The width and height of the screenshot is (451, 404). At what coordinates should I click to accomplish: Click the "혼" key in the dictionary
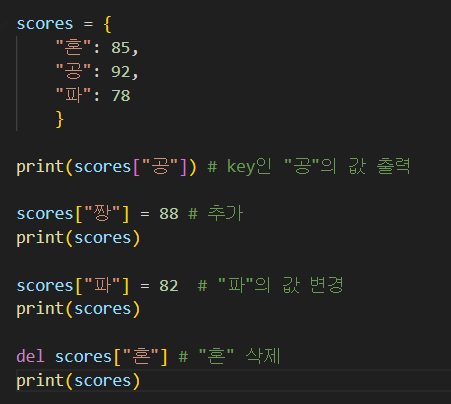pyautogui.click(x=73, y=47)
